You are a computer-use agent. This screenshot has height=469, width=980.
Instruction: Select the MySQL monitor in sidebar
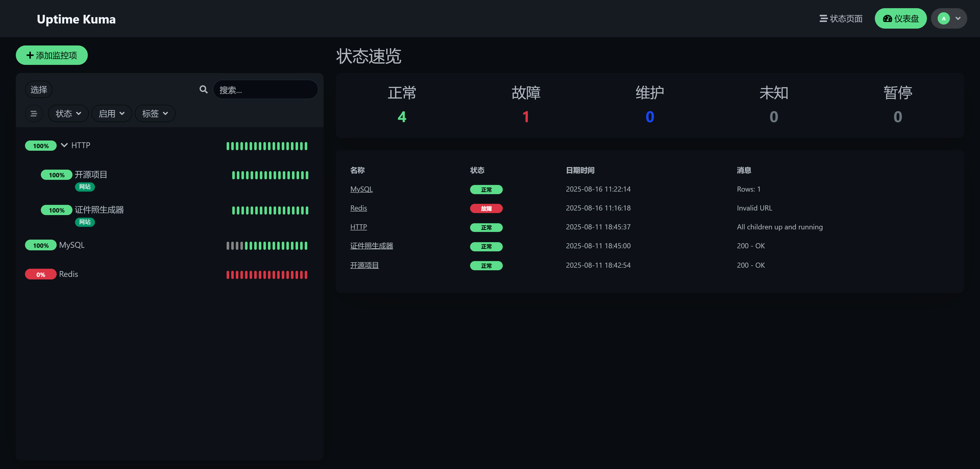72,245
